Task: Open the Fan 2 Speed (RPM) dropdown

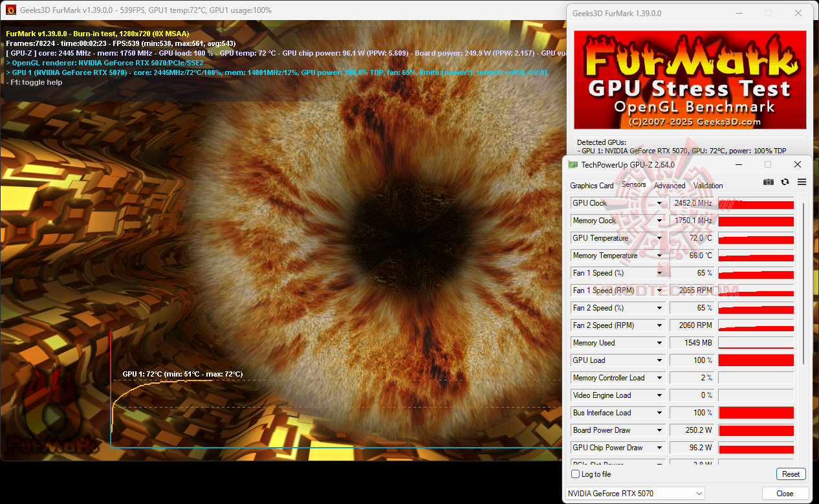Action: pos(659,325)
